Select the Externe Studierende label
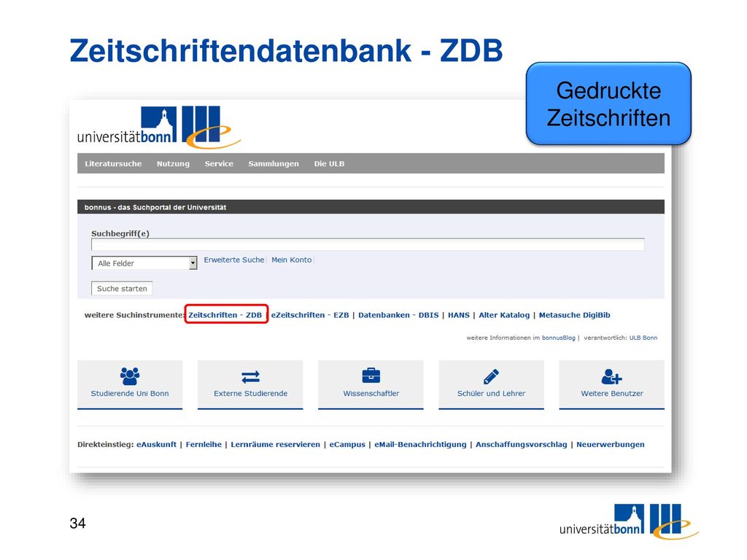747x560 pixels. [x=251, y=393]
